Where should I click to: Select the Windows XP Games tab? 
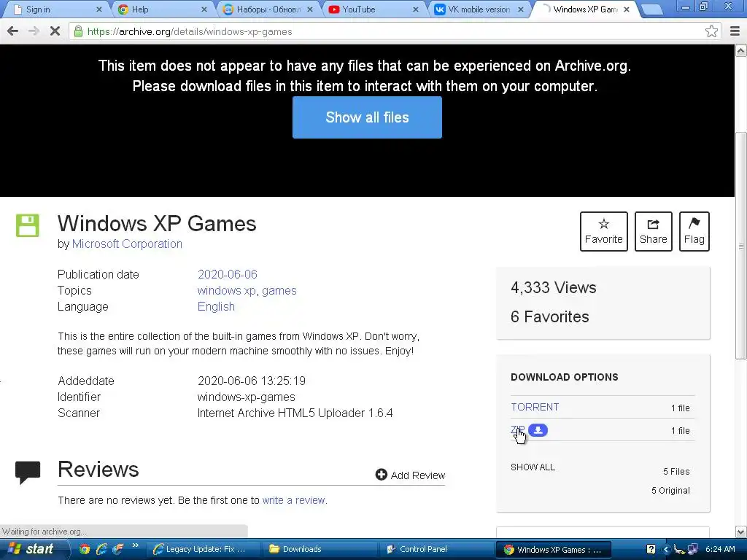585,9
